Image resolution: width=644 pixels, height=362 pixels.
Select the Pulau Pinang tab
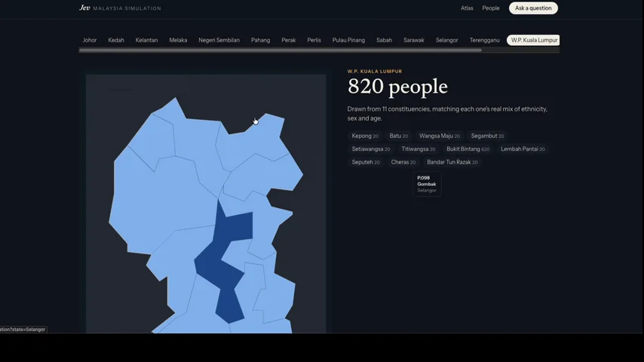(348, 40)
